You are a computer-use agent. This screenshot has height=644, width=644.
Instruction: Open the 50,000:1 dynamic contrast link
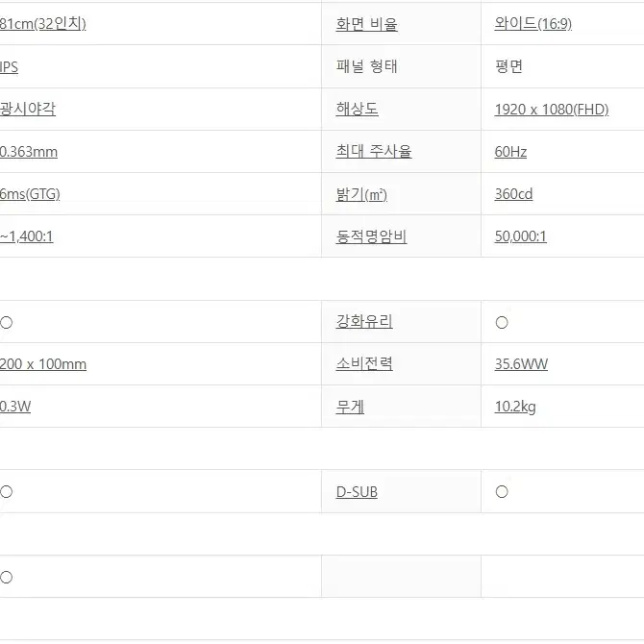coord(520,236)
